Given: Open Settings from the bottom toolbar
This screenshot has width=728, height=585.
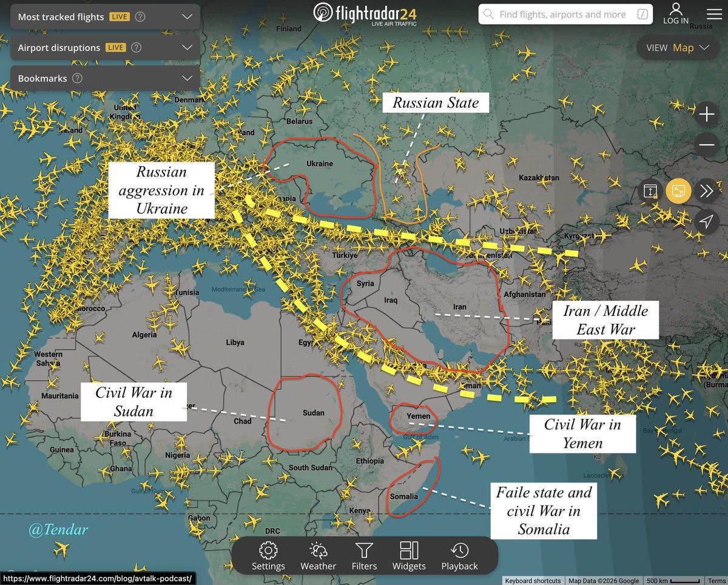Looking at the screenshot, I should [268, 557].
